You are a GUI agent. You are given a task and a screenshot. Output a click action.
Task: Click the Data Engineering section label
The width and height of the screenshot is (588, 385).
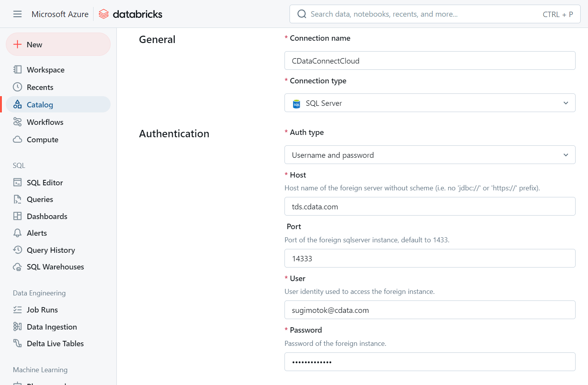click(39, 293)
